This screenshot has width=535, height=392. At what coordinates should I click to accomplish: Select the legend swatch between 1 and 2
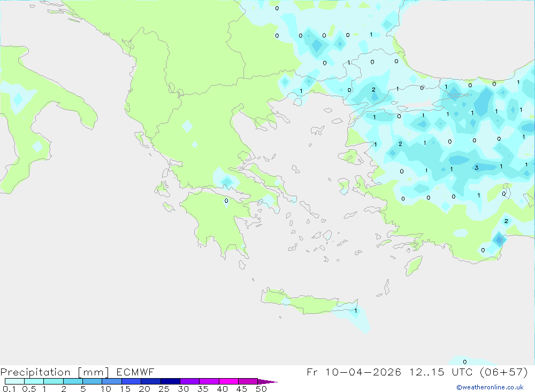[x=53, y=381]
